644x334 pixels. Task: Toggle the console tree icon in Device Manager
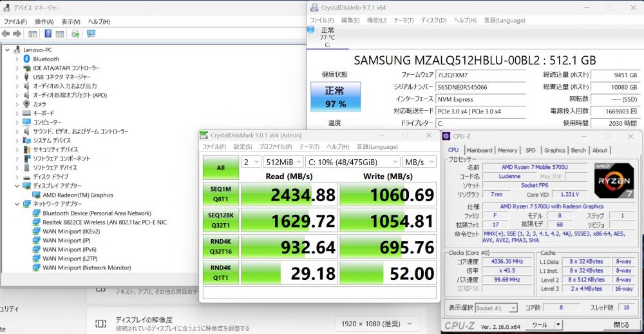(32, 34)
